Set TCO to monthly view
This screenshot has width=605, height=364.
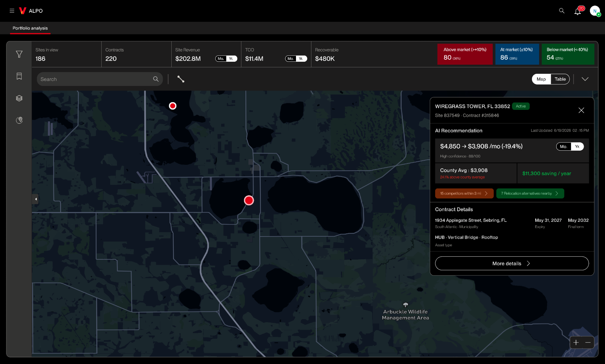pyautogui.click(x=291, y=59)
